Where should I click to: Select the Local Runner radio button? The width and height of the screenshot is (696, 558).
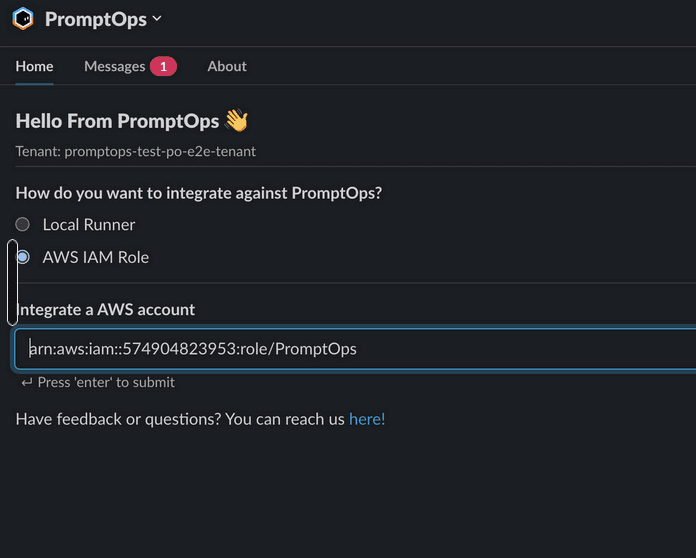tap(23, 225)
